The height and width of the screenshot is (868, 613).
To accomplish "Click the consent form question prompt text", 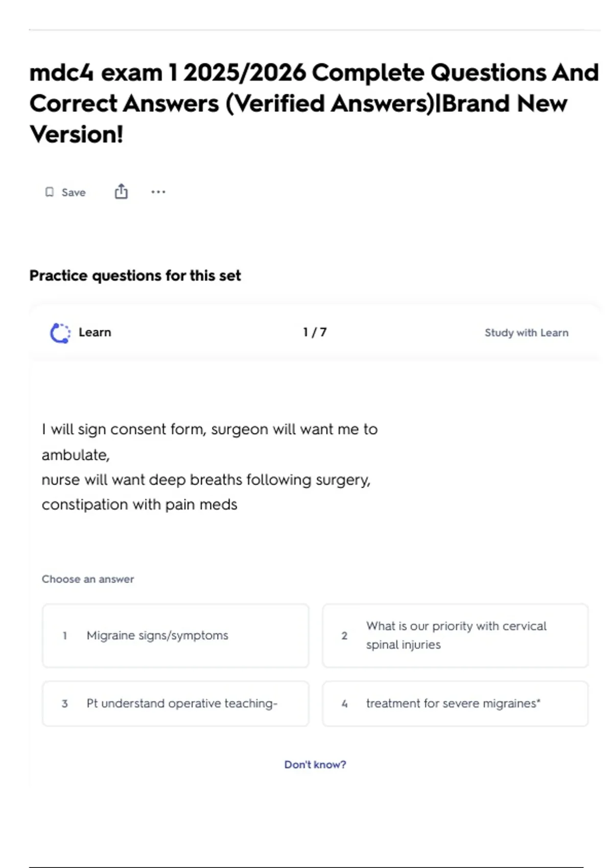I will pos(209,467).
